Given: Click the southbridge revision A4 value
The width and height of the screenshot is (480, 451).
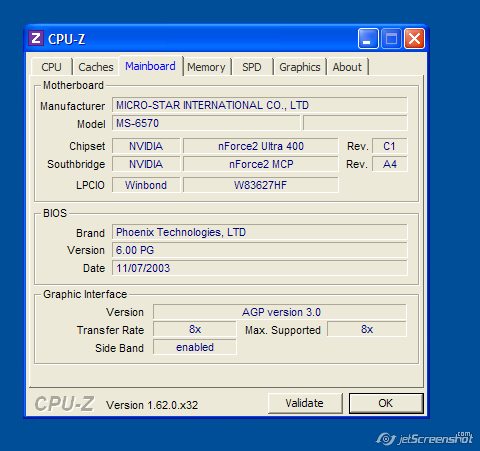Looking at the screenshot, I should [x=389, y=164].
